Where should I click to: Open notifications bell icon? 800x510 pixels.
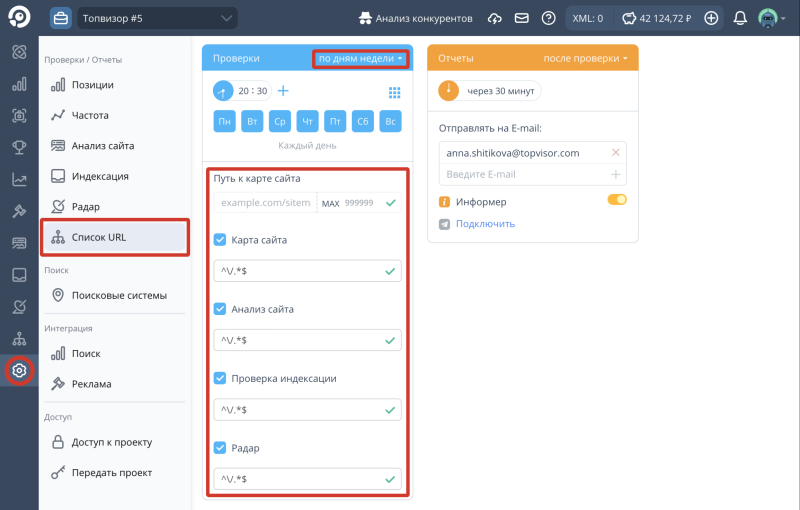(740, 18)
